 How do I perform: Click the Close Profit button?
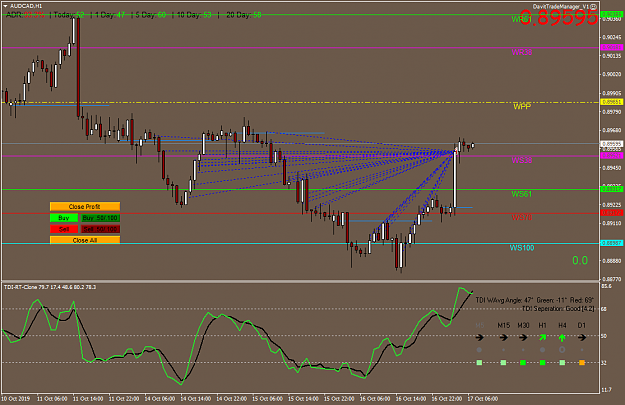(x=85, y=206)
